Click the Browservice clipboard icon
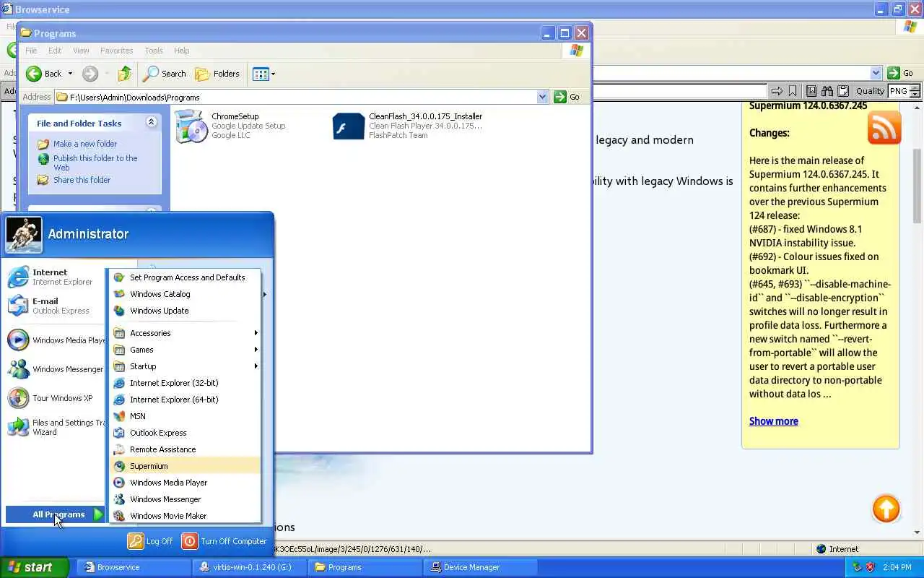The height and width of the screenshot is (578, 924). 843,91
